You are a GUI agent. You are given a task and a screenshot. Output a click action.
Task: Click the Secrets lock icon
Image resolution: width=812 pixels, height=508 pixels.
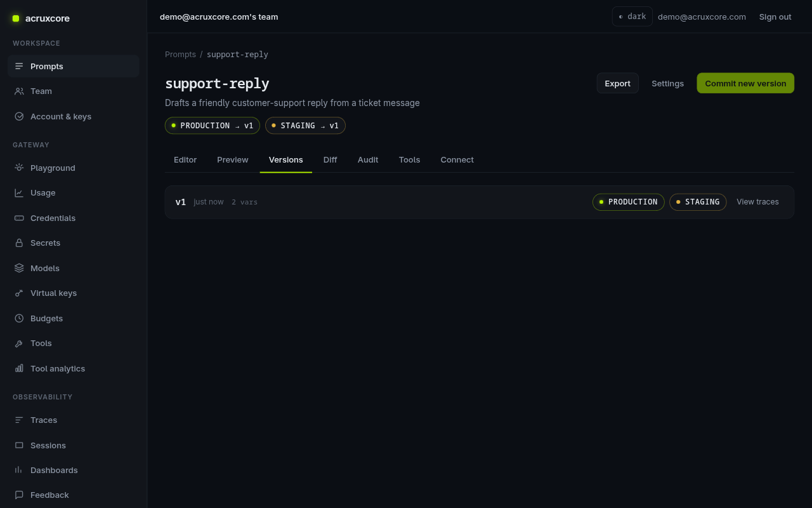pyautogui.click(x=19, y=243)
